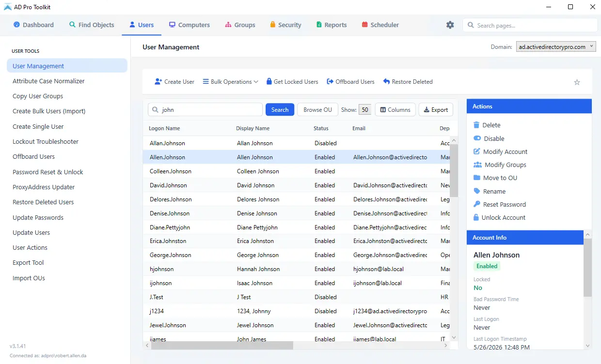The height and width of the screenshot is (364, 601).
Task: Go to the Security tab
Action: (285, 25)
